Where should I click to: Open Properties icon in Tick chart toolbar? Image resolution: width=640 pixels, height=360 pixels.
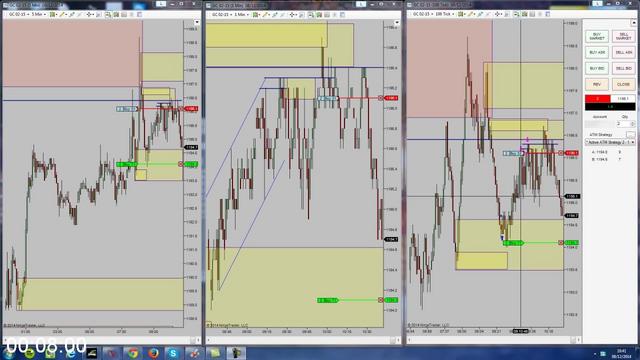coord(548,14)
